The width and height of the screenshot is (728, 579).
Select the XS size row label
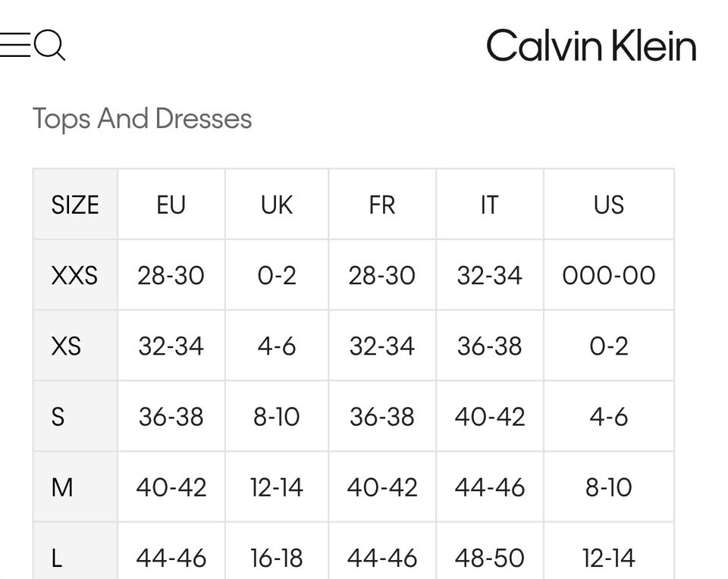tap(66, 346)
